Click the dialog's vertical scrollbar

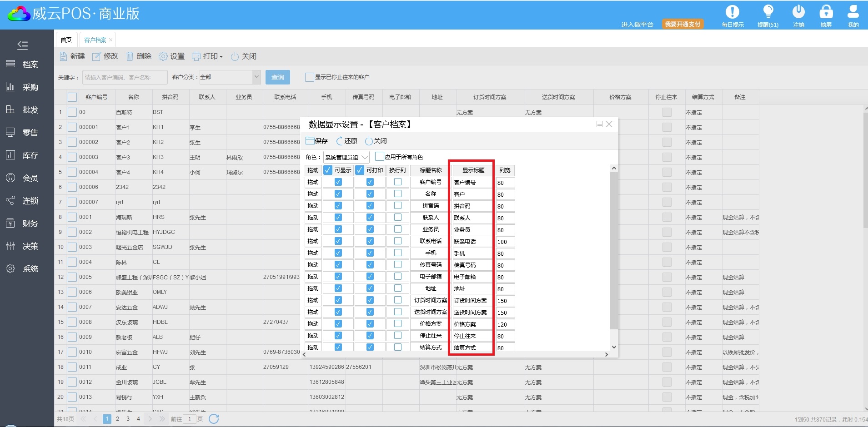click(x=614, y=250)
